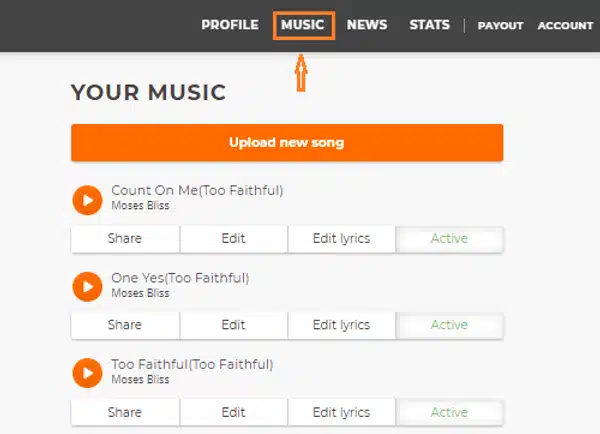
Task: Open the Account page
Action: point(565,26)
